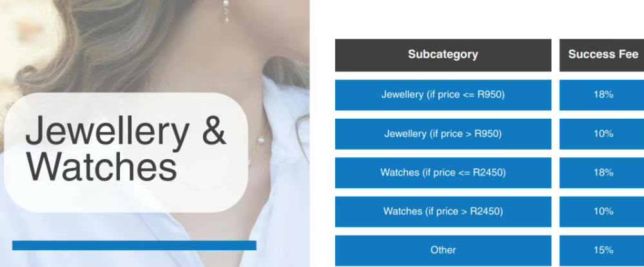Click the word Watches in the title
Image resolution: width=644 pixels, height=267 pixels.
[x=101, y=167]
